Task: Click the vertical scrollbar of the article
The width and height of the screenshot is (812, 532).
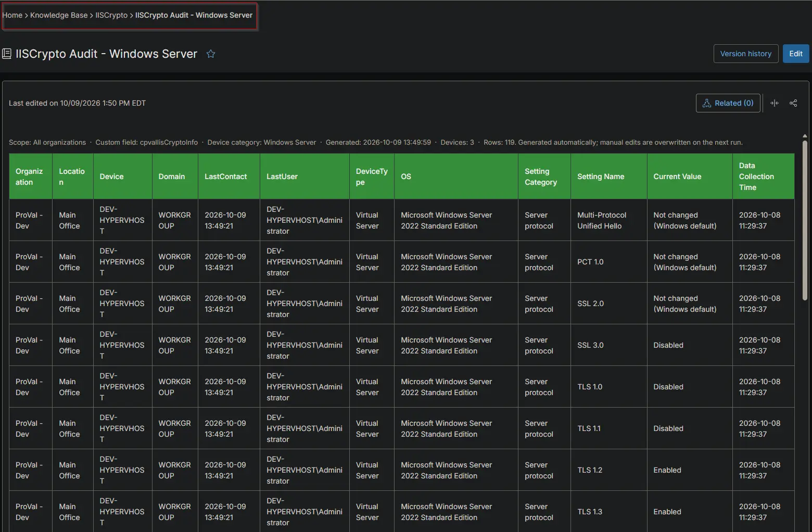Action: coord(805,221)
